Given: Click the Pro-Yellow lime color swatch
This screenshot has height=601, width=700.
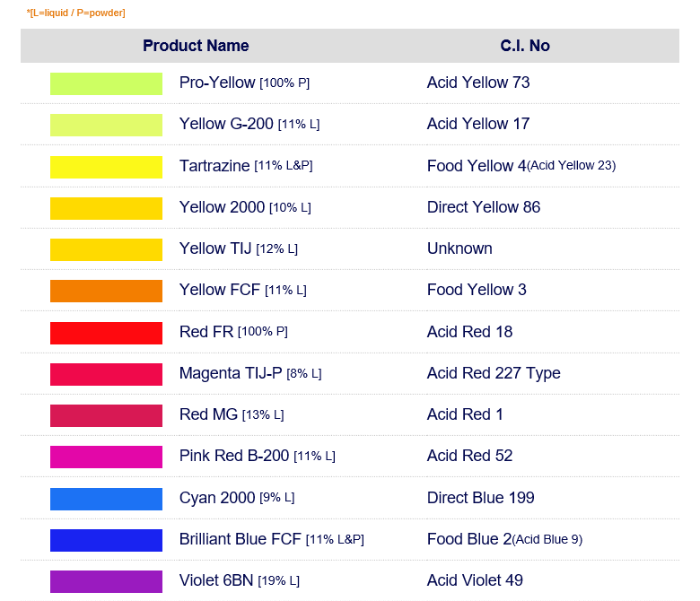Looking at the screenshot, I should [x=106, y=83].
